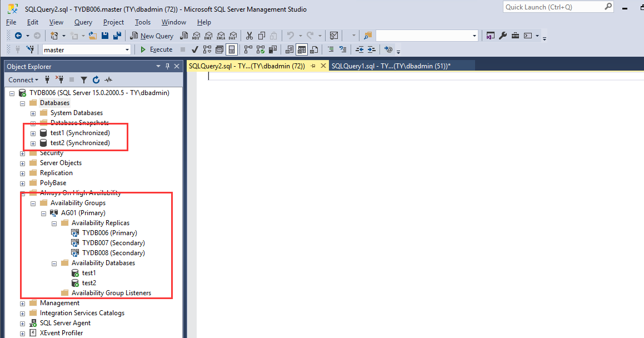This screenshot has width=644, height=338.
Task: Click the Query Options icon
Action: click(219, 49)
